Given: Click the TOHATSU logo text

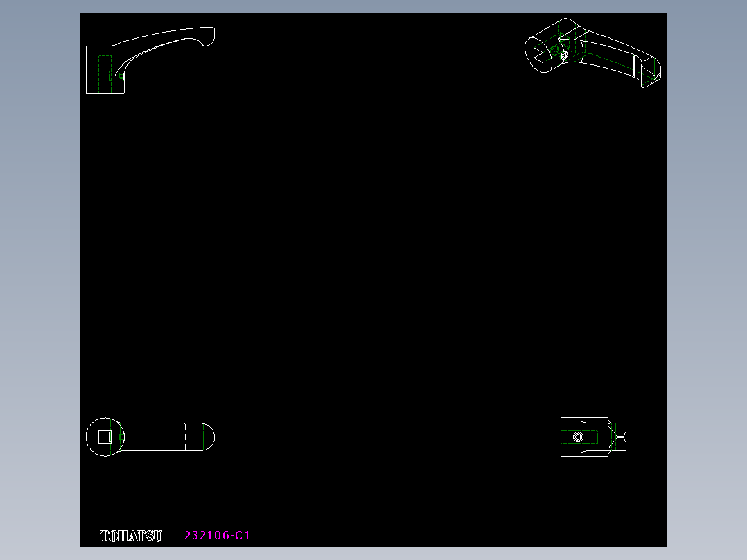Looking at the screenshot, I should 131,536.
